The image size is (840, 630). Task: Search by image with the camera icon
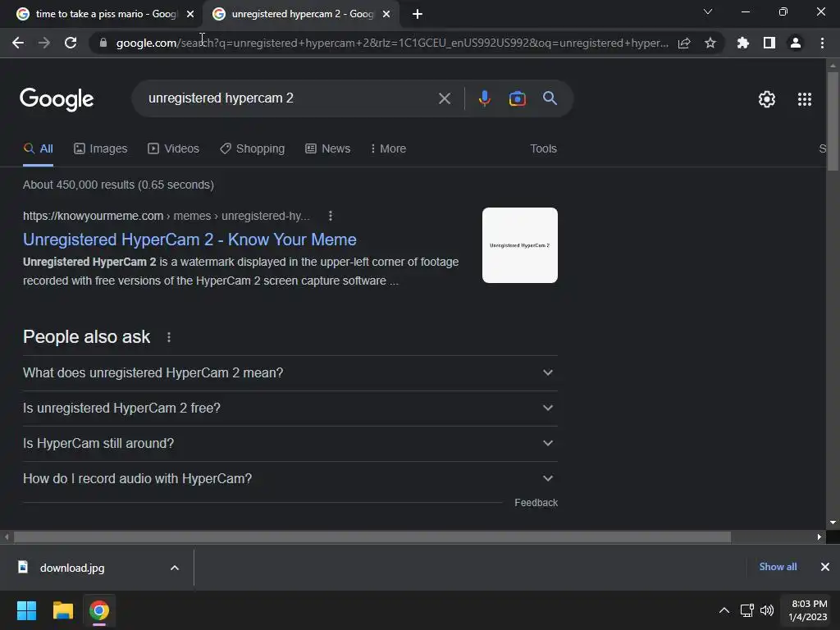click(517, 98)
